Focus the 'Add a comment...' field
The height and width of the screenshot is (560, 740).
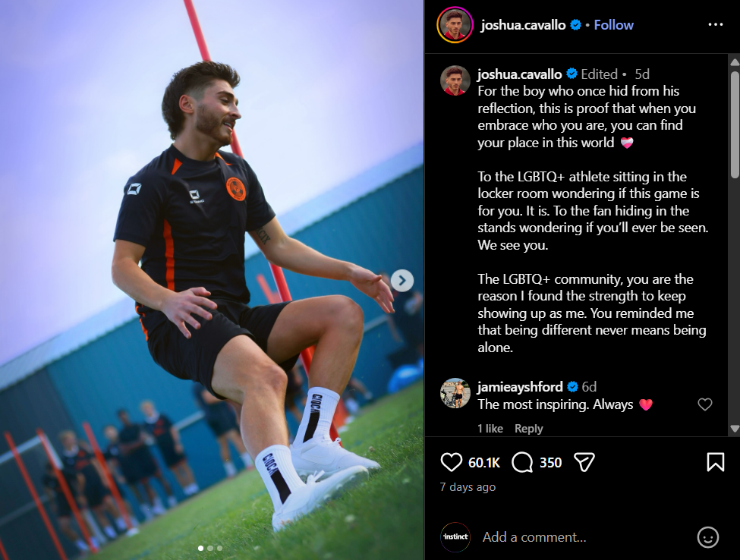[x=585, y=537]
